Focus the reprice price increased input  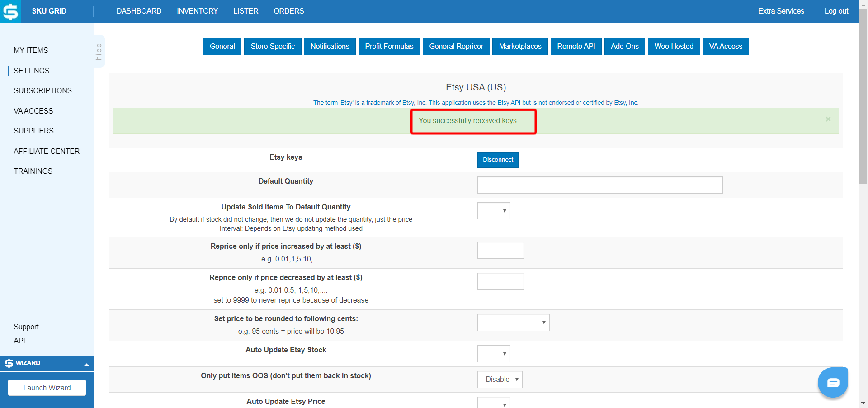500,250
